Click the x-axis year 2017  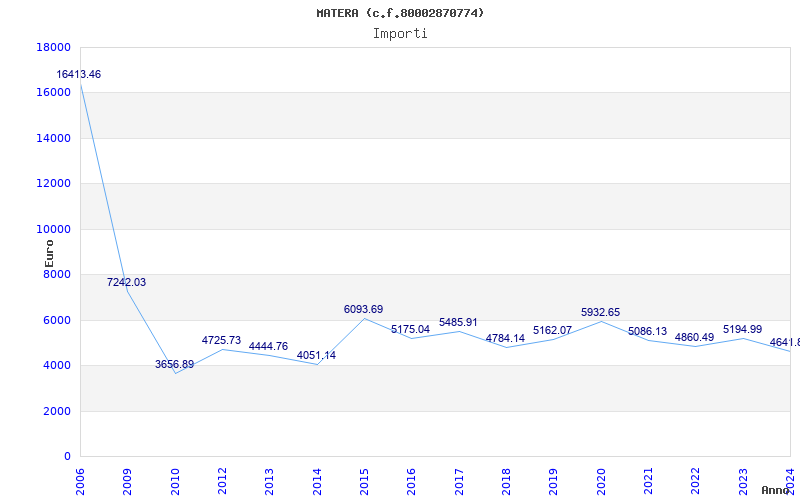coord(459,482)
